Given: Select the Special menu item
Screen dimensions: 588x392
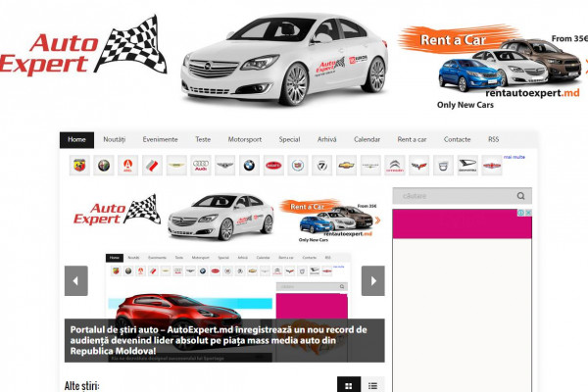Looking at the screenshot, I should [x=289, y=139].
